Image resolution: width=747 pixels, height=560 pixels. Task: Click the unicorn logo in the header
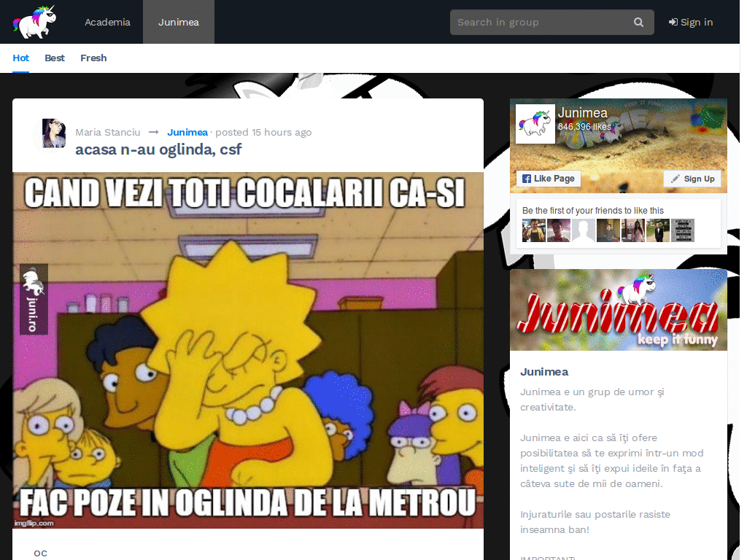tap(34, 22)
